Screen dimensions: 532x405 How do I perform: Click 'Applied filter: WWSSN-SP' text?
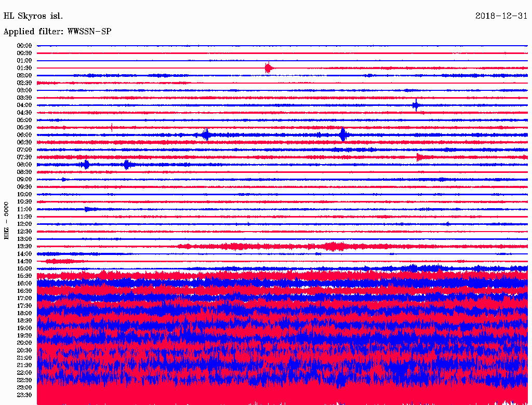[x=57, y=32]
